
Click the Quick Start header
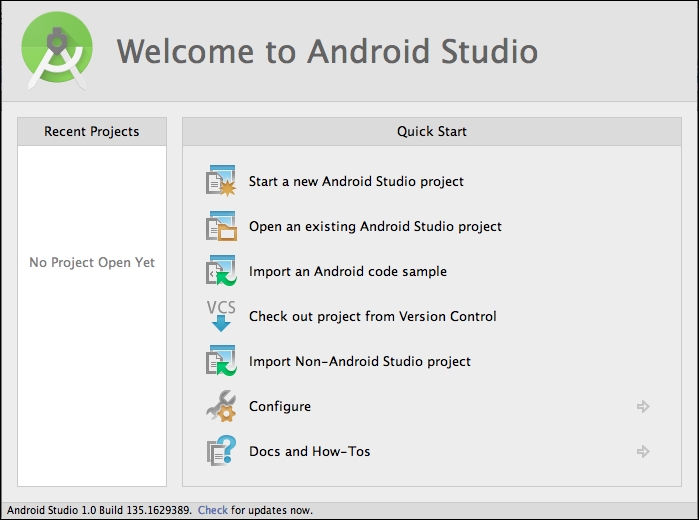pyautogui.click(x=432, y=132)
